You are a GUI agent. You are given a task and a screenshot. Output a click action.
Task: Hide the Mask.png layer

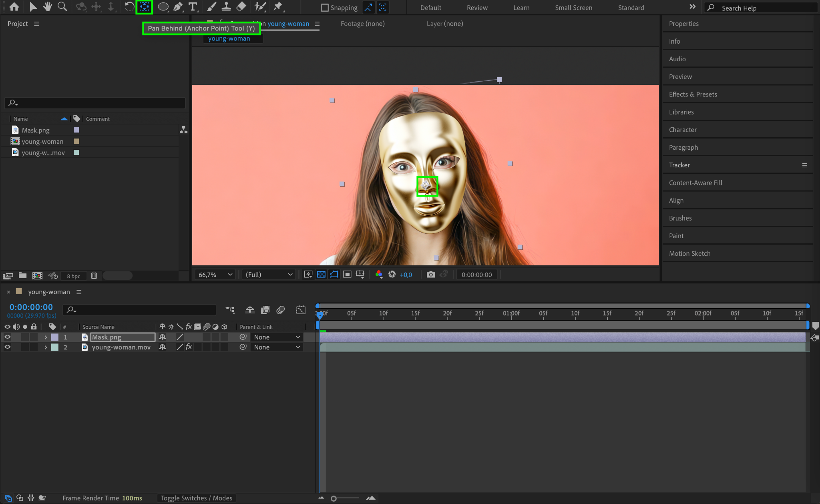[x=7, y=337]
